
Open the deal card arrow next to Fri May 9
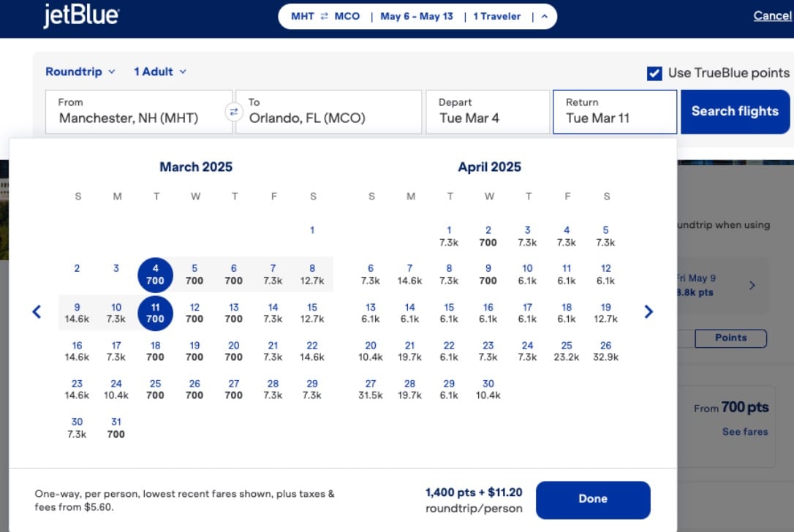coord(752,285)
